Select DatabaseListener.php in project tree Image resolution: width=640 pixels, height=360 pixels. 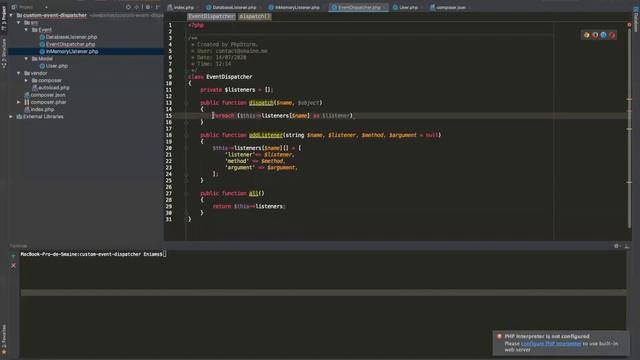(x=71, y=37)
